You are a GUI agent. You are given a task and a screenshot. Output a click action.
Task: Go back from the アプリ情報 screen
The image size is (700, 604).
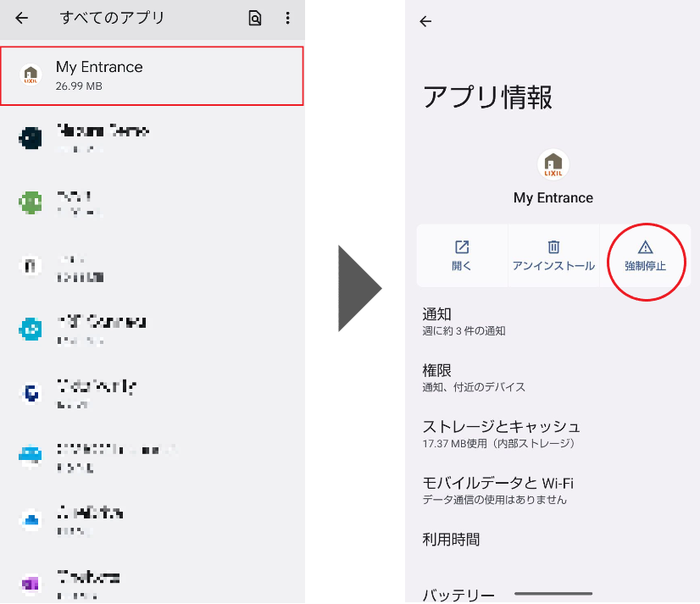click(425, 21)
